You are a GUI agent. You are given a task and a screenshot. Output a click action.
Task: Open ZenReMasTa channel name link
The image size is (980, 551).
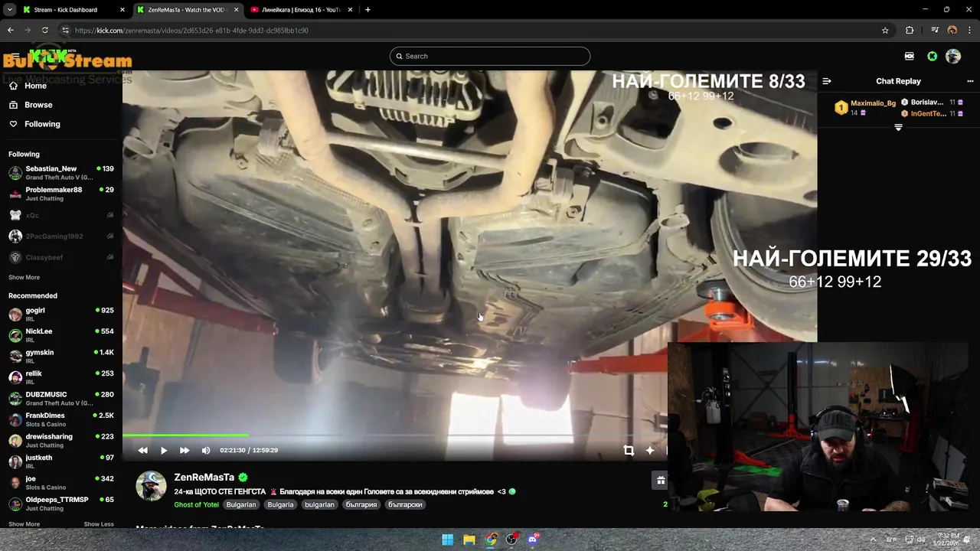[x=204, y=478]
